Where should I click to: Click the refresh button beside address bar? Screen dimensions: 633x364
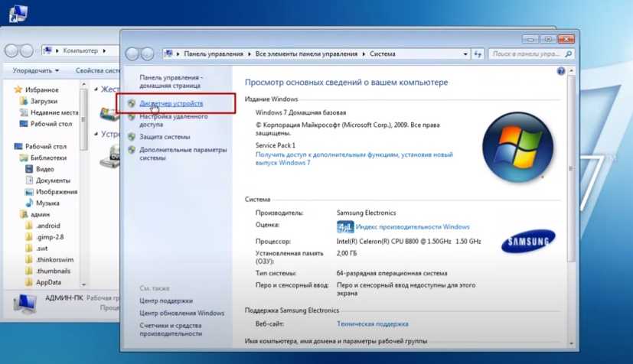click(478, 54)
